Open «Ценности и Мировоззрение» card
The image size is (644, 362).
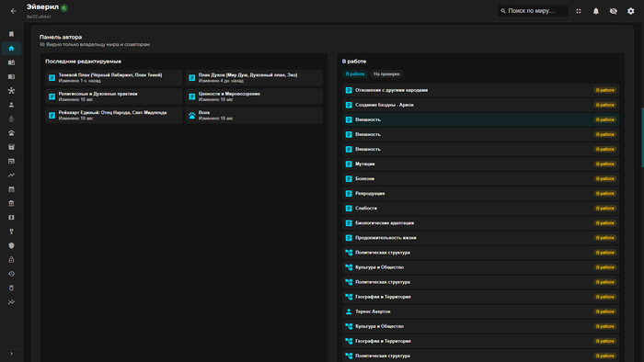tap(254, 96)
